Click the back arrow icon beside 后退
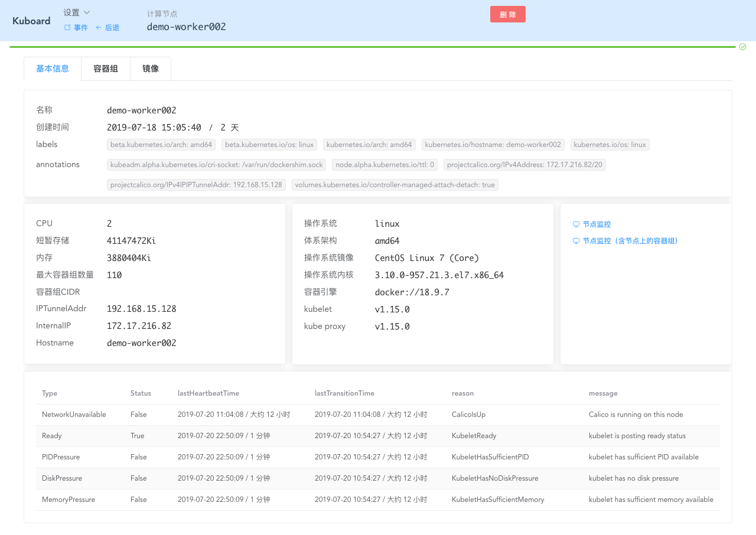The width and height of the screenshot is (756, 535). point(99,28)
